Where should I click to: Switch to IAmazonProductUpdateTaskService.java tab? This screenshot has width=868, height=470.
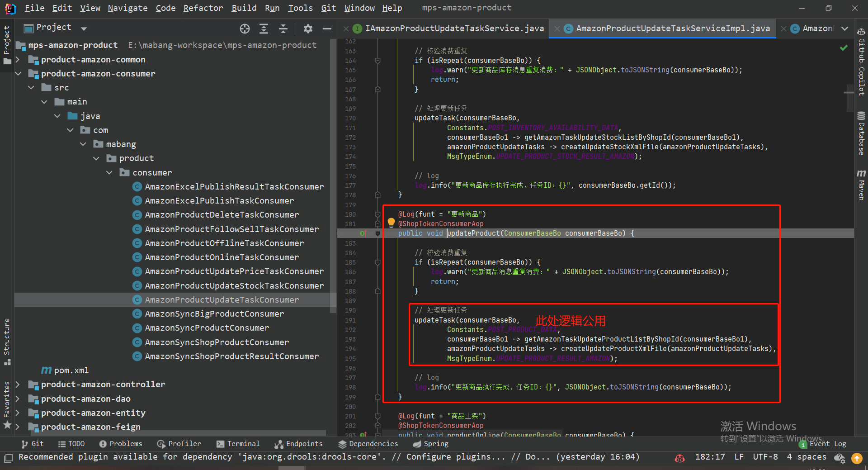pos(454,28)
